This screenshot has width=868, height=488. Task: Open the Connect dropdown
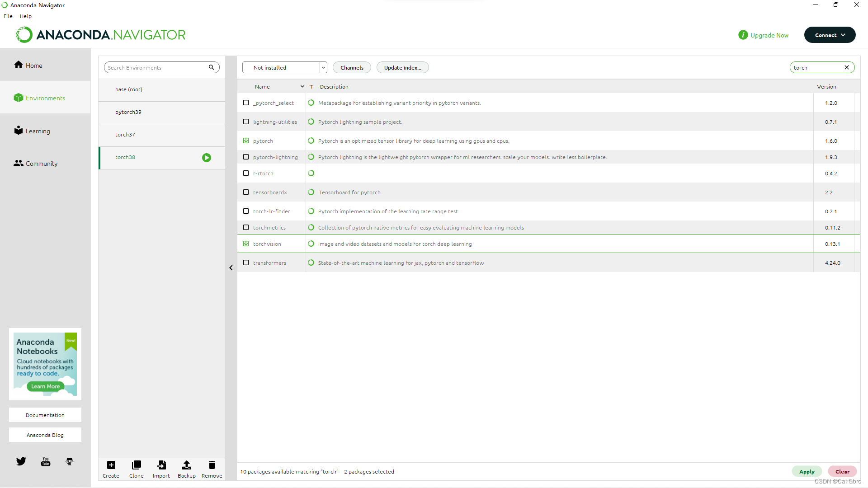830,35
